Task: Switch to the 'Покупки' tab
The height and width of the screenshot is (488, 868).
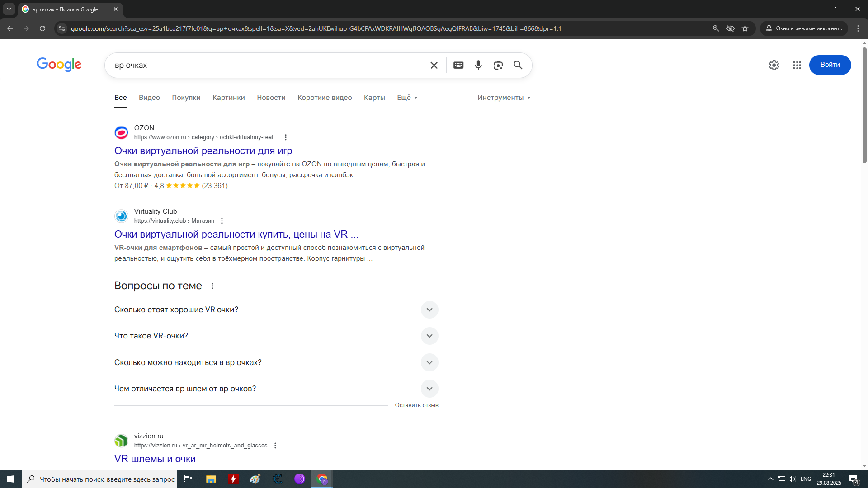Action: 186,98
